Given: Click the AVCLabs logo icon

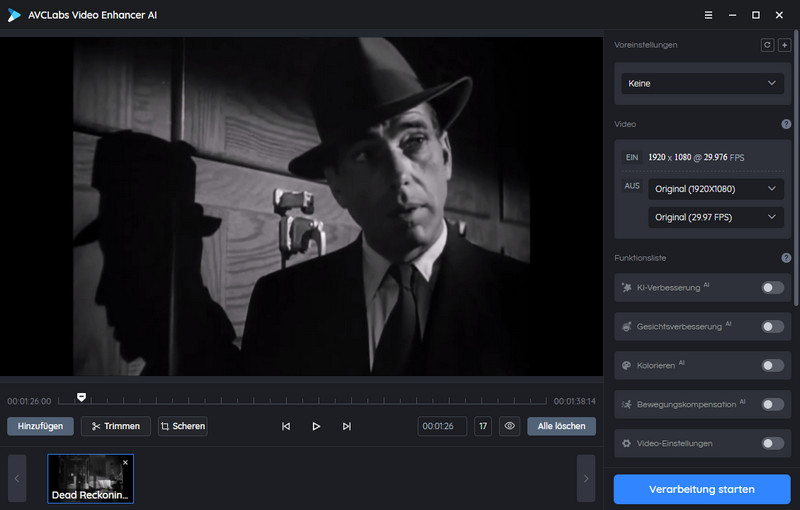Looking at the screenshot, I should pos(14,15).
